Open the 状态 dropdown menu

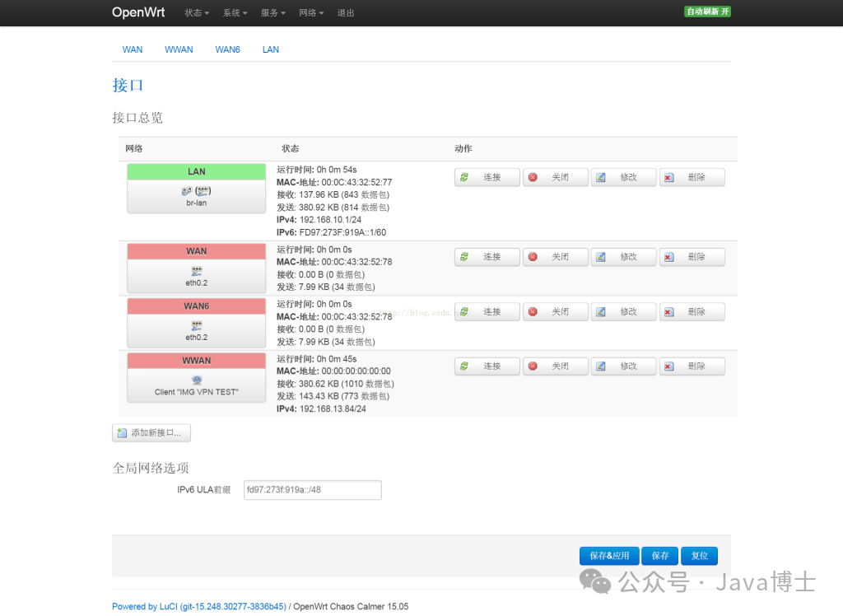pyautogui.click(x=197, y=13)
